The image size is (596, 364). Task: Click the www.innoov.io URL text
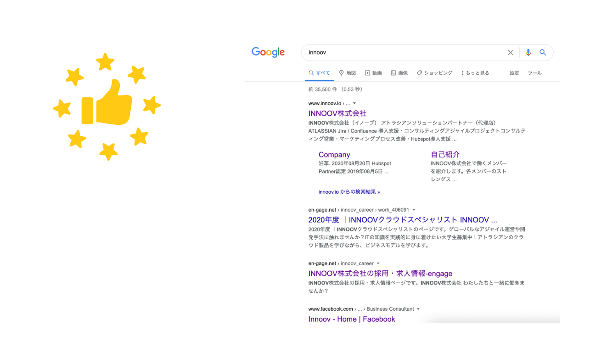[325, 103]
